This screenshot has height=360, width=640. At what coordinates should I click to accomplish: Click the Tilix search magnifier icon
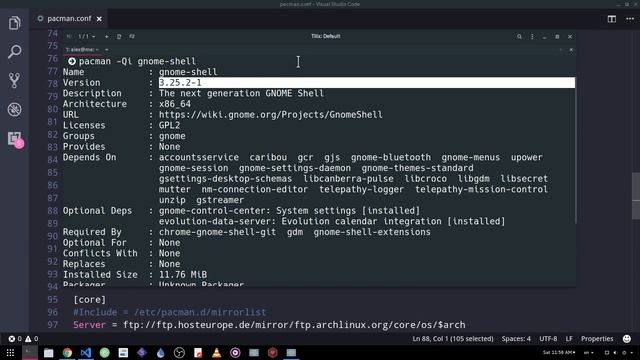click(519, 36)
